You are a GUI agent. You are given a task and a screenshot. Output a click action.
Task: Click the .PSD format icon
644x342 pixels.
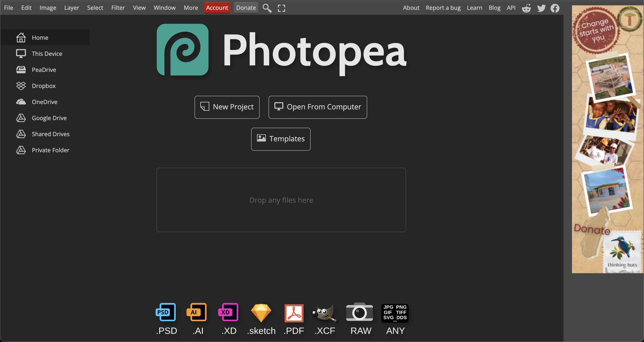pos(166,312)
